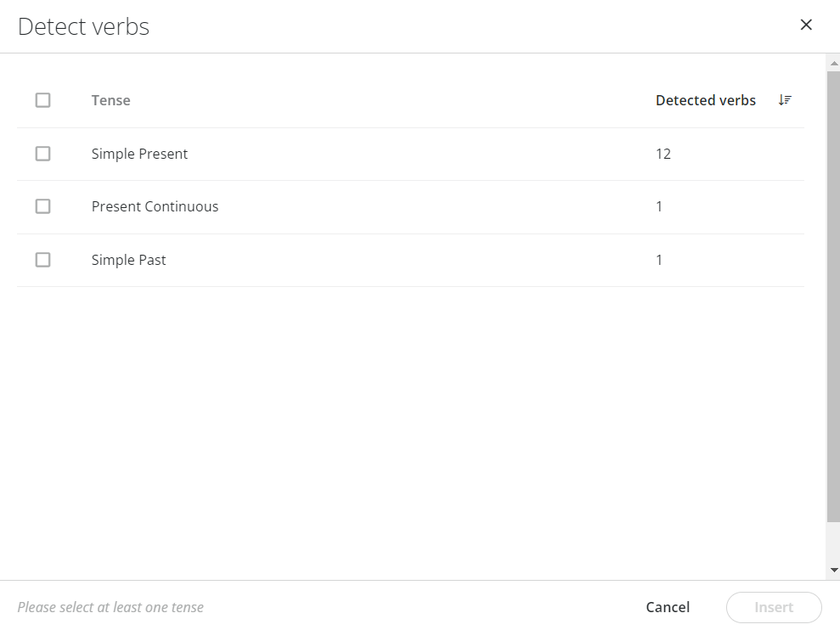
Task: Check the Present Continuous checkbox
Action: tap(42, 206)
